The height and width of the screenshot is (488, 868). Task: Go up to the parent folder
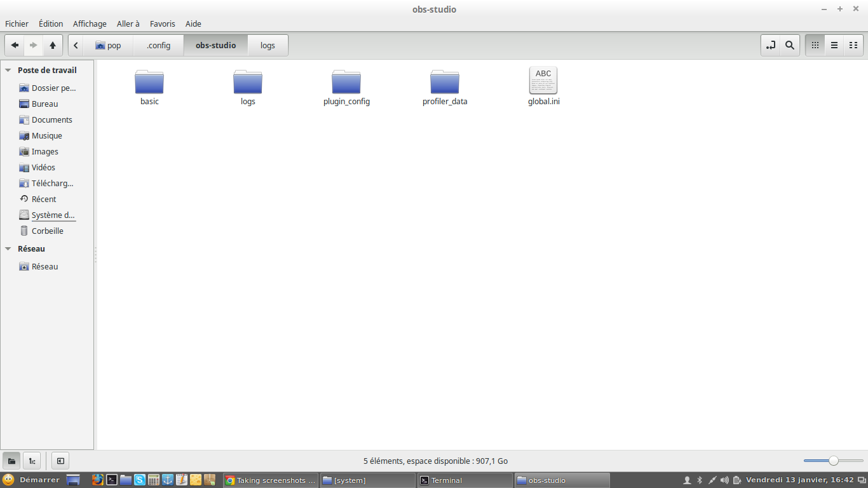53,45
